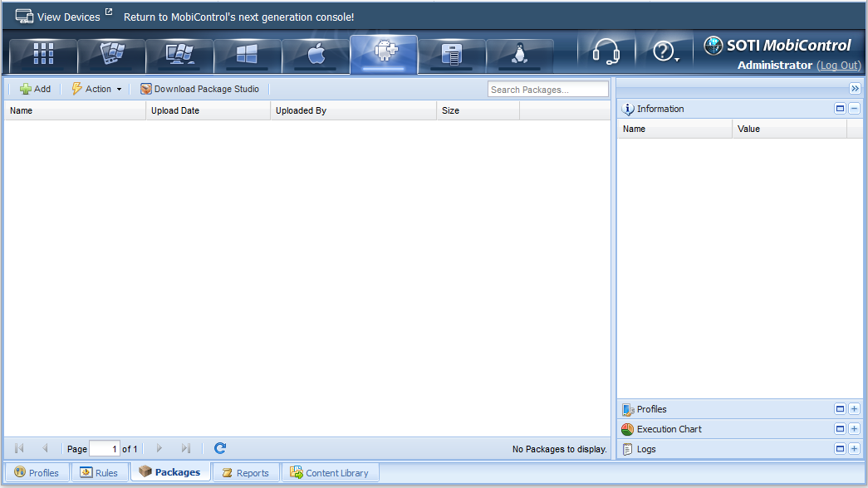Open the headset support icon
Screen dimensions: 868x488
606,53
